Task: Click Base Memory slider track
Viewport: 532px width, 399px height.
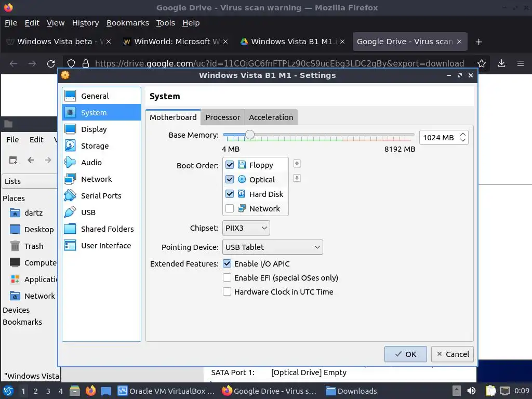Action: tap(318, 135)
